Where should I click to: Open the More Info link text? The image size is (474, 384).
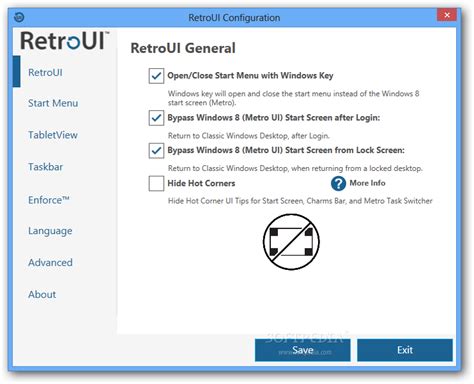click(367, 183)
